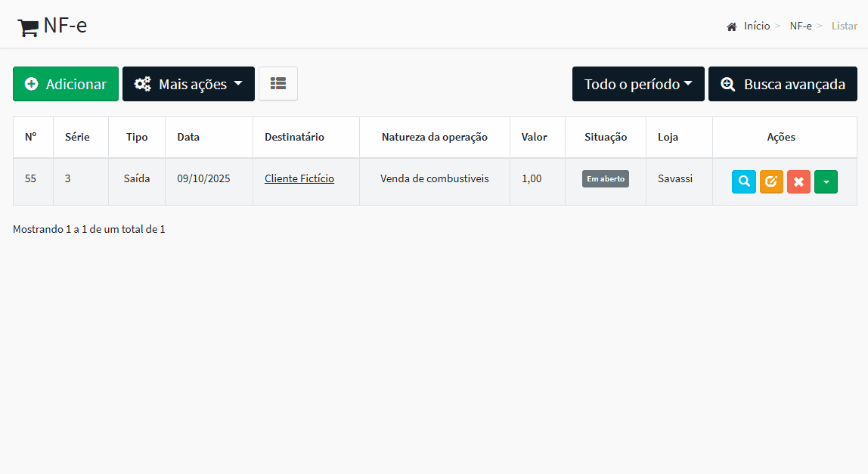
Task: Select Listar in the breadcrumb trail
Action: coord(844,25)
